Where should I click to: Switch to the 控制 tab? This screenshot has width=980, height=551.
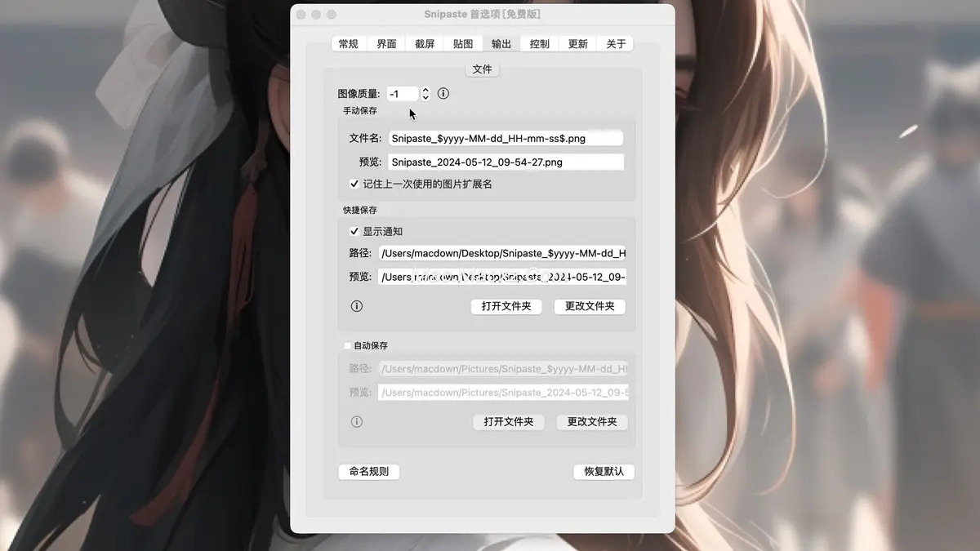[538, 43]
